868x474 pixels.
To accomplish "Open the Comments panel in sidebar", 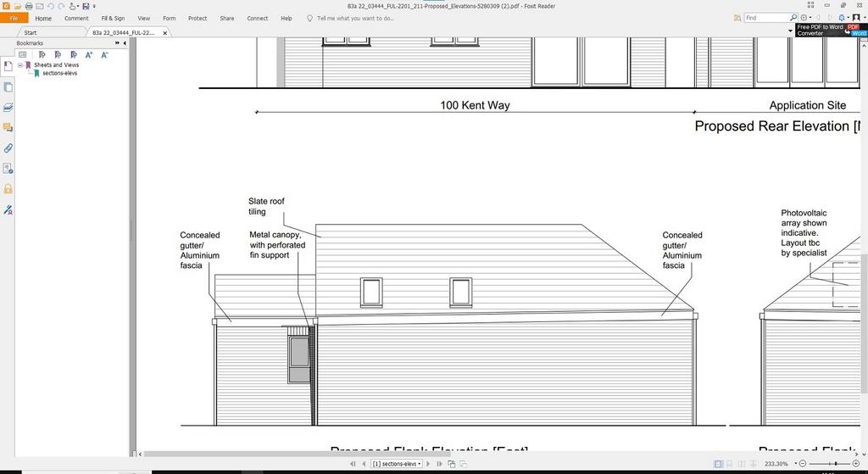I will [x=8, y=128].
